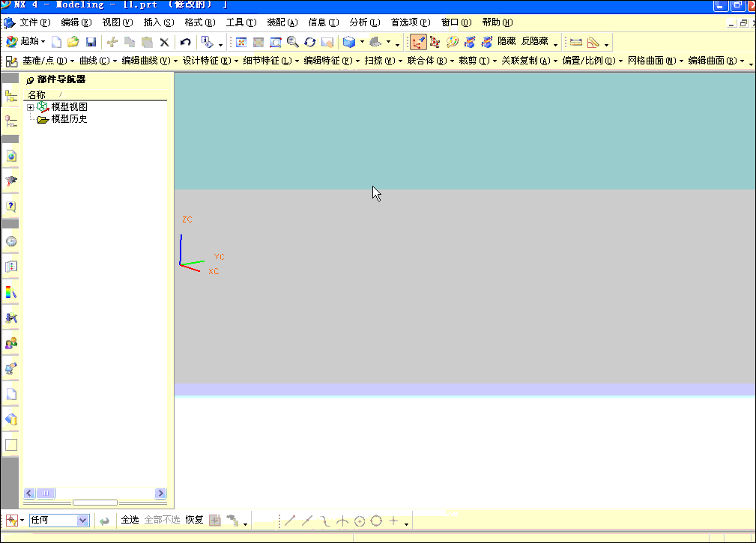The height and width of the screenshot is (543, 756).
Task: Open the 扫掠 (W) toolbar dropdown
Action: click(x=384, y=61)
